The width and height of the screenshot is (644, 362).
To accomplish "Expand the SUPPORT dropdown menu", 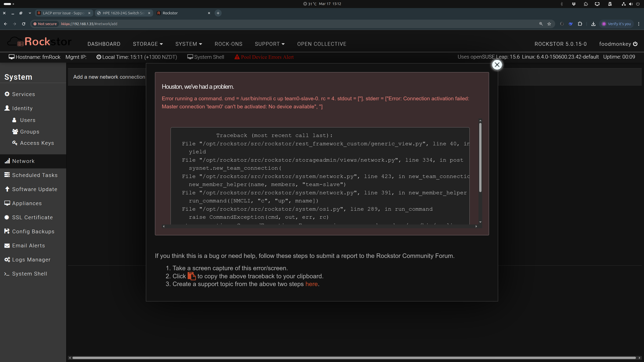I will (x=270, y=44).
